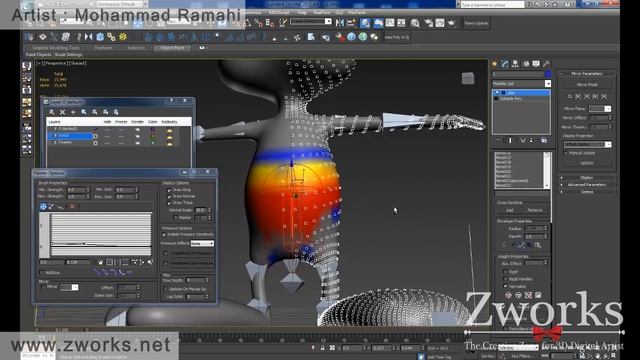
Task: Click the render setup teapot icon on main toolbar
Action: 428,23
